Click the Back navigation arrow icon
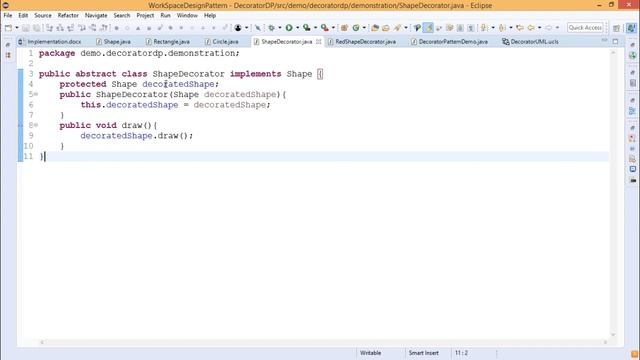640x360 pixels. 531,28
